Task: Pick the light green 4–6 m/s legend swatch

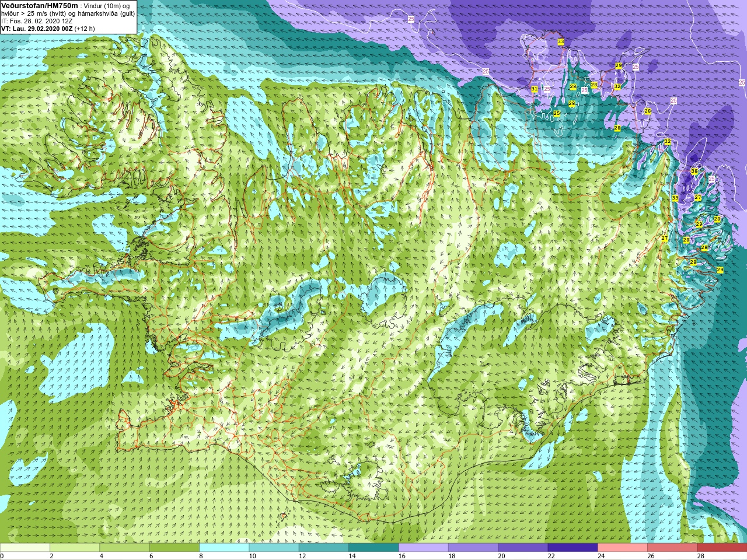Action: coord(124,547)
